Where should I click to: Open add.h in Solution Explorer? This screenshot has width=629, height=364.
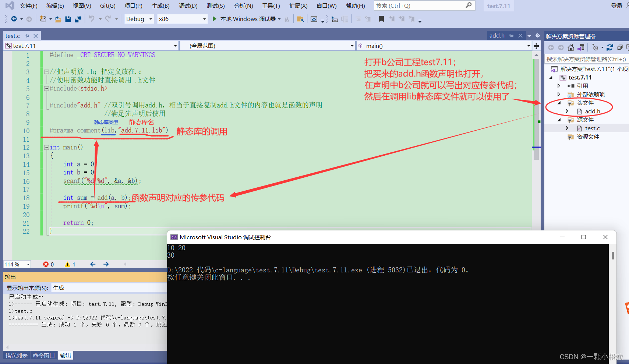click(592, 112)
